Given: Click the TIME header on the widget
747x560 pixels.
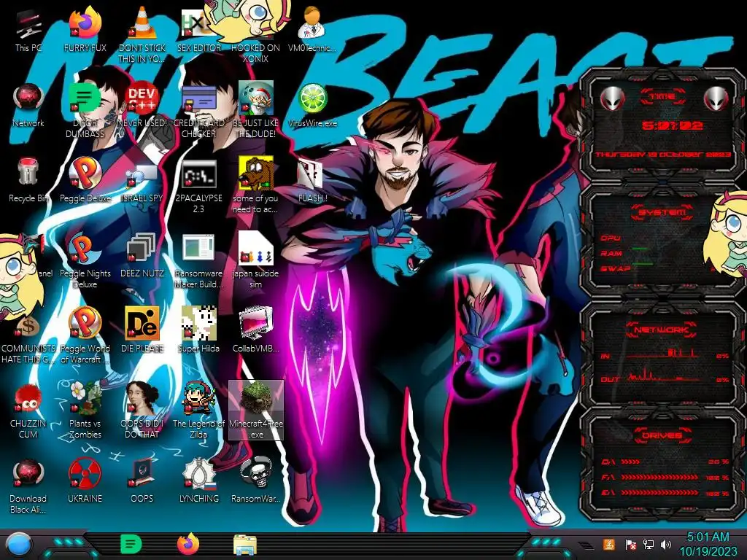Looking at the screenshot, I should (662, 97).
